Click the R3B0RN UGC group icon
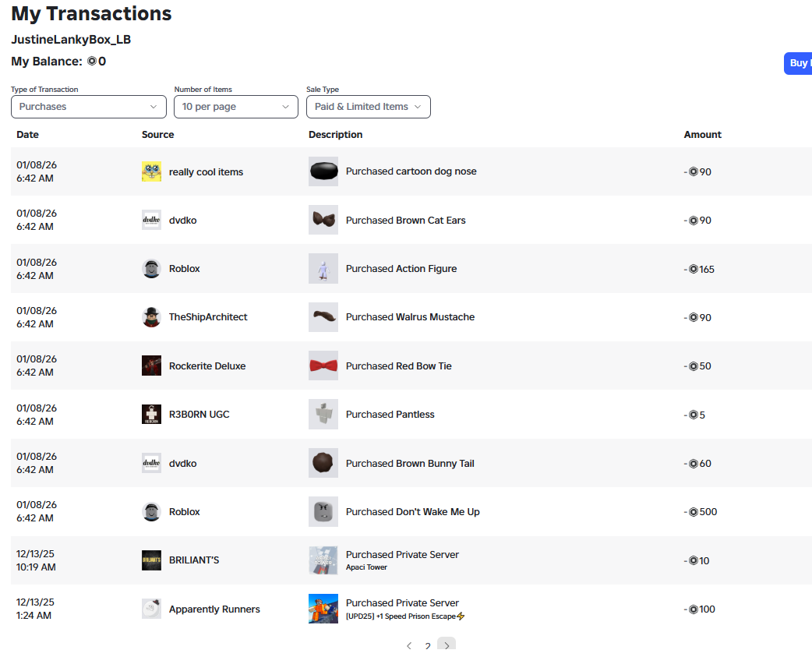 151,415
